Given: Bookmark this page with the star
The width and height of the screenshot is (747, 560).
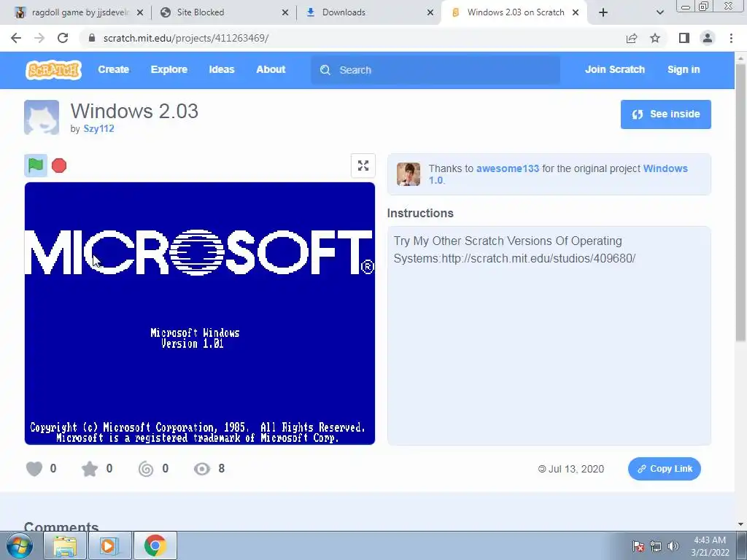Looking at the screenshot, I should pos(655,38).
